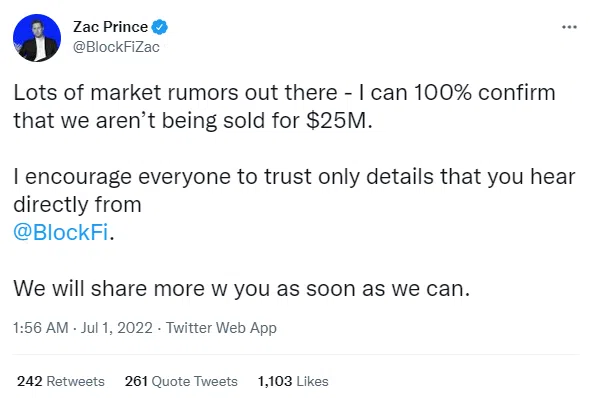Open the Twitter Web App source link

(x=221, y=328)
